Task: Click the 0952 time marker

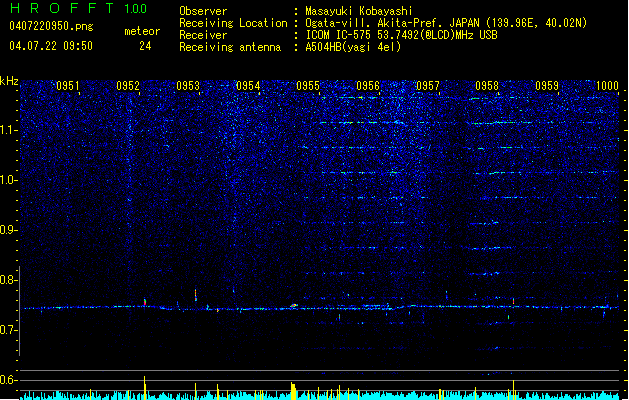Action: 128,86
